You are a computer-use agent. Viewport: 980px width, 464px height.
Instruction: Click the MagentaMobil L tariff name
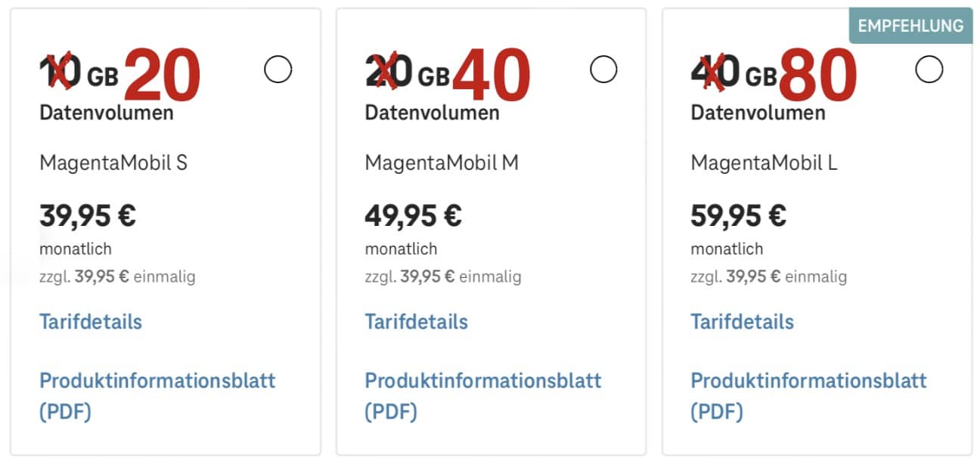tap(764, 162)
